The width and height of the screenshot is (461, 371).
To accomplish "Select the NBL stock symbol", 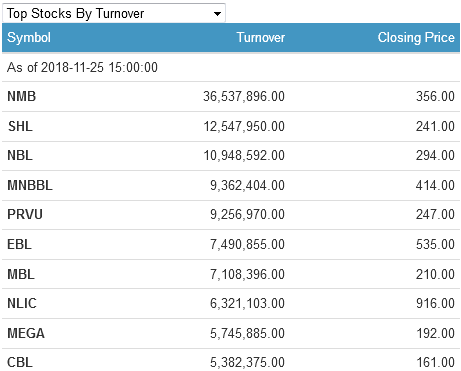I will click(20, 155).
